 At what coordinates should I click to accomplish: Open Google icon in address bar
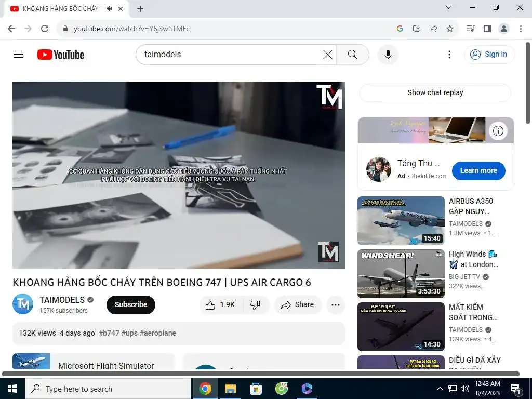[400, 29]
